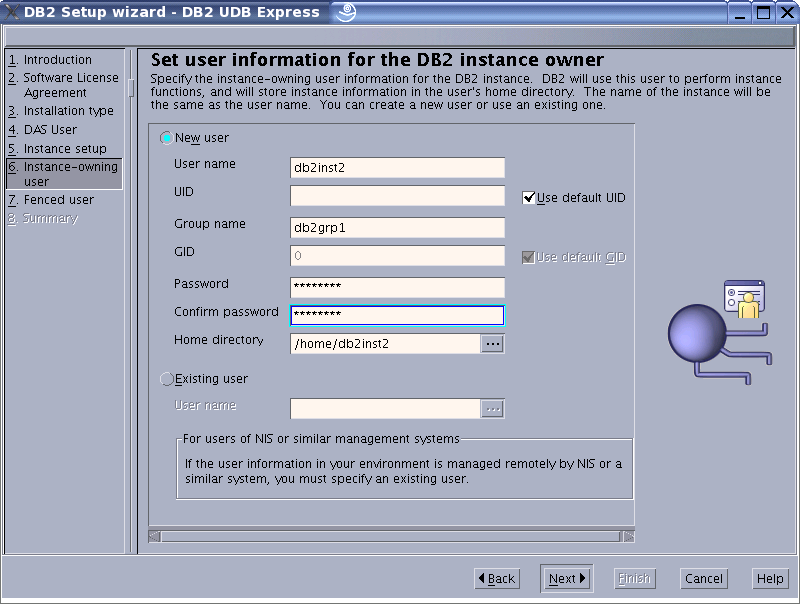The width and height of the screenshot is (800, 604).
Task: Uncheck the Use default UID checkbox
Action: coord(529,197)
